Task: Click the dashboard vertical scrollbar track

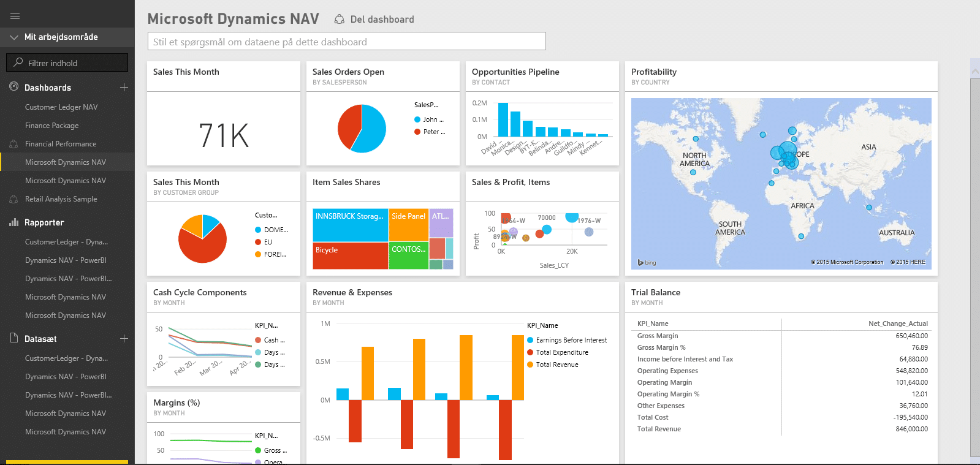Action: pyautogui.click(x=975, y=267)
